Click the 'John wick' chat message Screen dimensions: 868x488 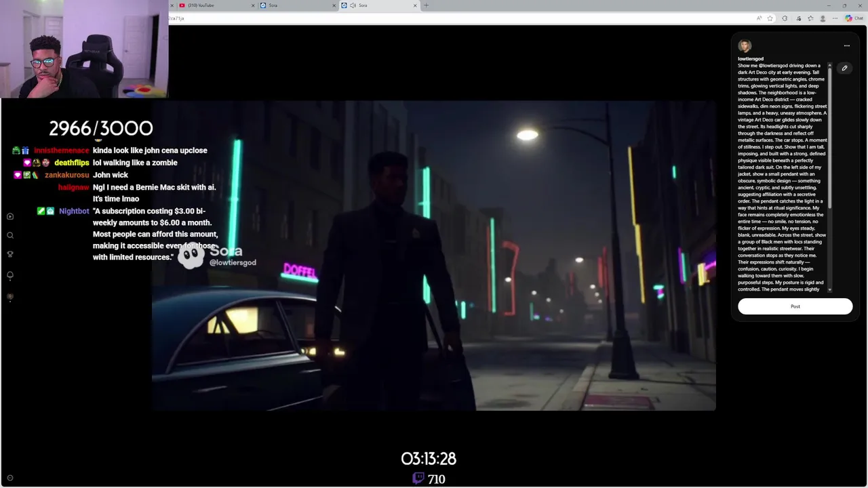111,175
